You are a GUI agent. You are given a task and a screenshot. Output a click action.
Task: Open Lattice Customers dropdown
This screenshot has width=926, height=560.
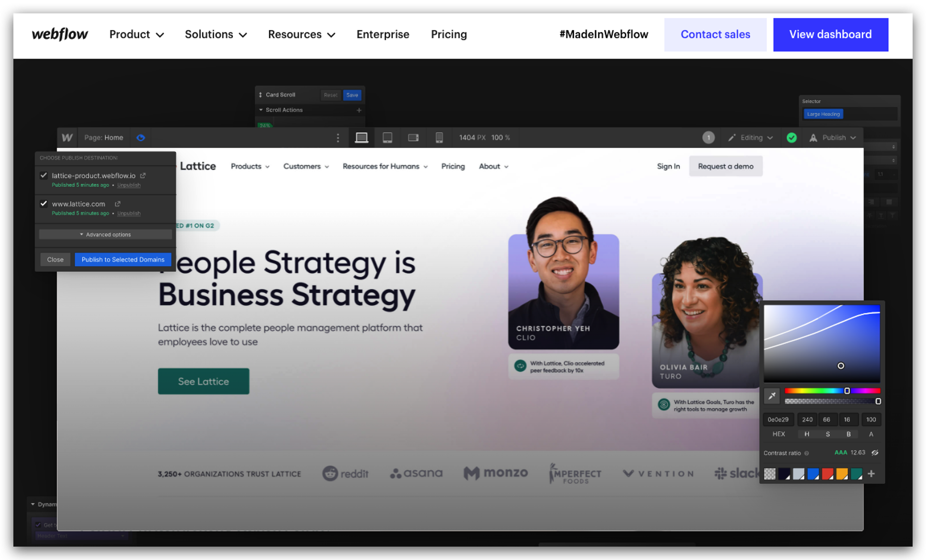point(306,166)
